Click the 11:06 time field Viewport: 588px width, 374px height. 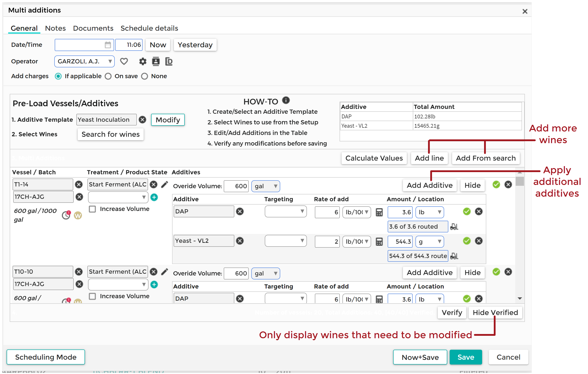point(129,45)
